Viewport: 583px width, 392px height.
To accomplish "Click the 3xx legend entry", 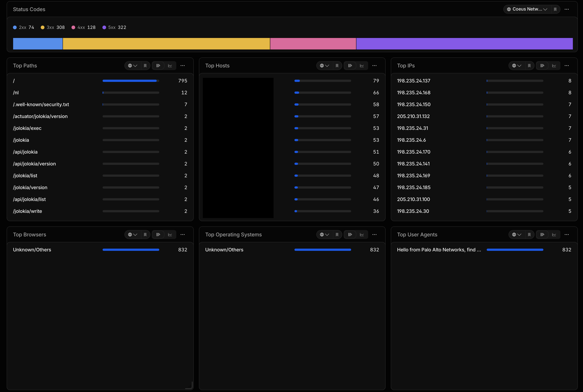I will pos(53,27).
